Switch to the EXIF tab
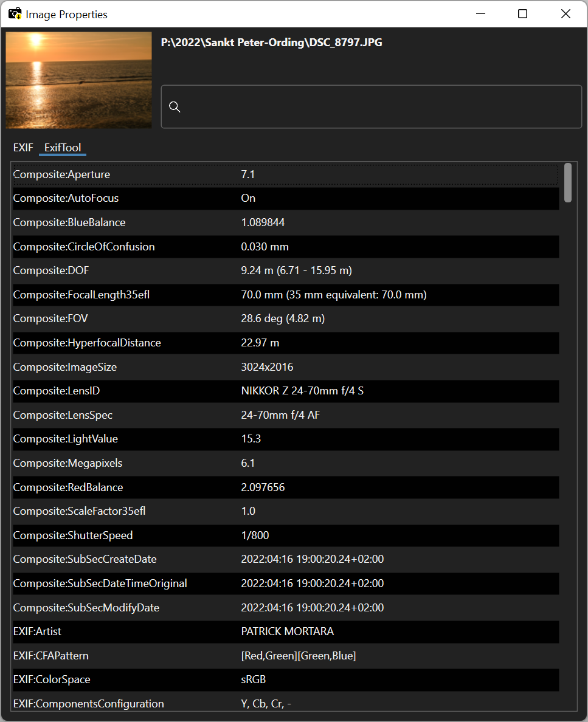 [23, 147]
